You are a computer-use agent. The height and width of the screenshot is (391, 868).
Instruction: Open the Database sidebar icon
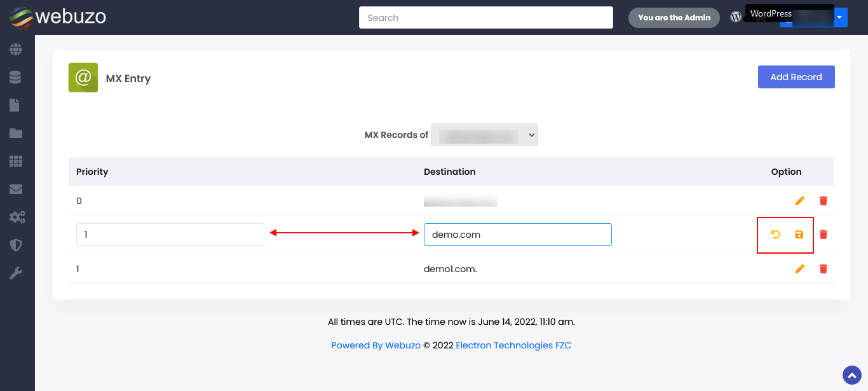(x=16, y=78)
